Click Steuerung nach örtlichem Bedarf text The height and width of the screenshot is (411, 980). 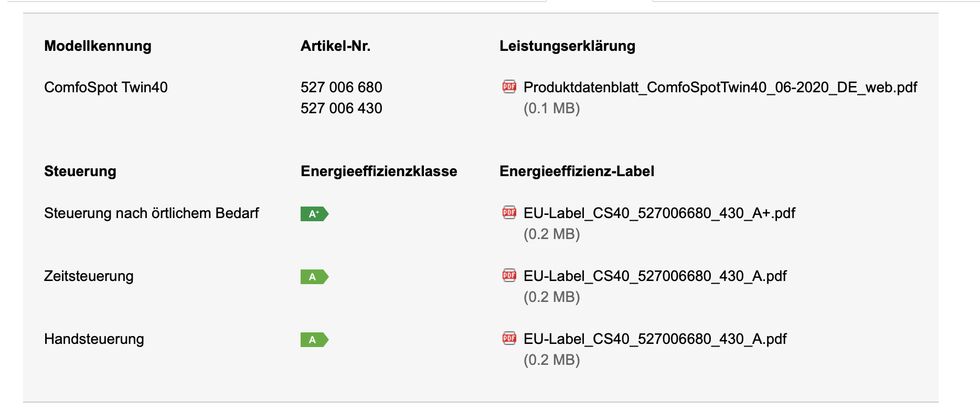coord(152,213)
